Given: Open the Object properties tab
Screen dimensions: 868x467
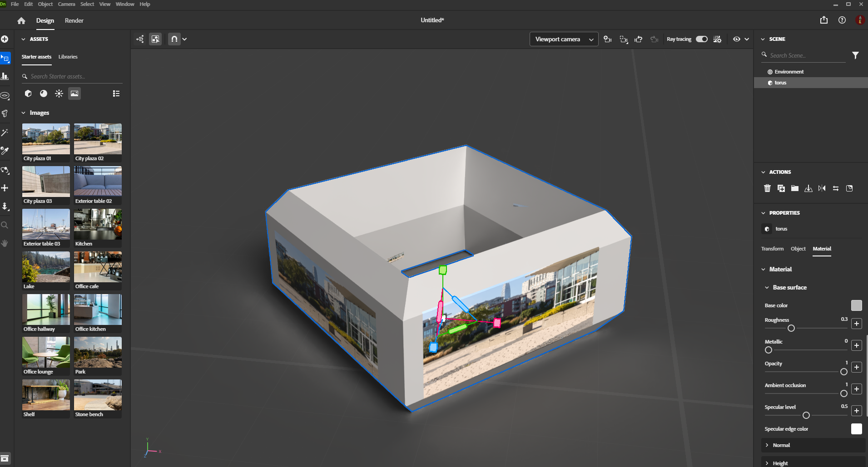Looking at the screenshot, I should [798, 249].
